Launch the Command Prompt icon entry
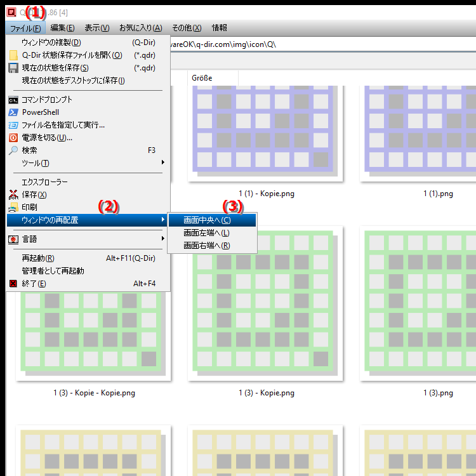 13,100
